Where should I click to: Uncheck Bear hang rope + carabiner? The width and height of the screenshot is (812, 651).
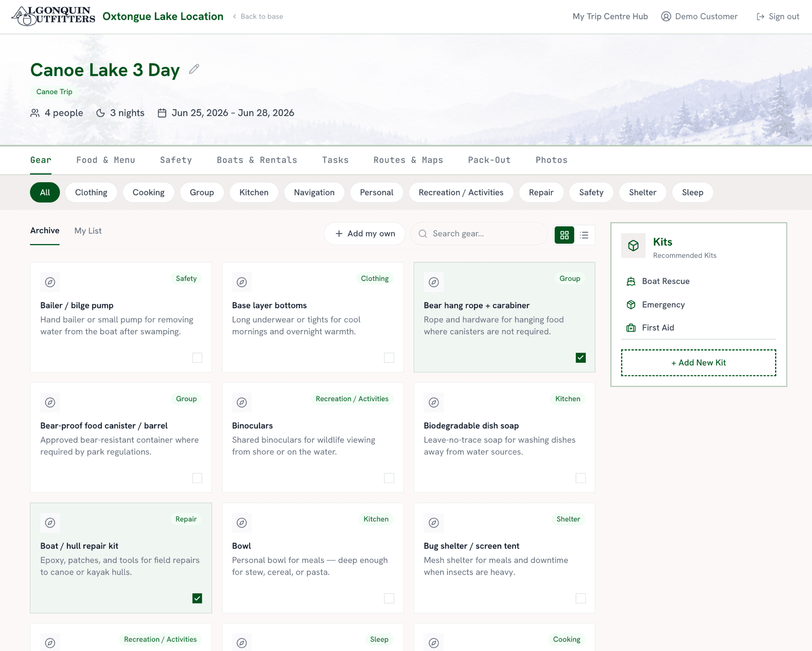coord(581,358)
